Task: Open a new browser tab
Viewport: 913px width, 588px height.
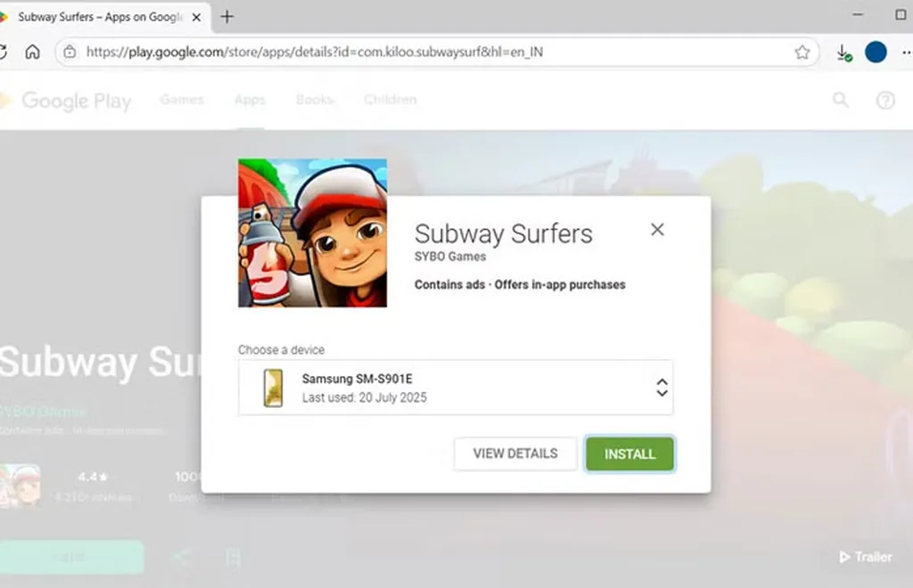Action: 227,17
